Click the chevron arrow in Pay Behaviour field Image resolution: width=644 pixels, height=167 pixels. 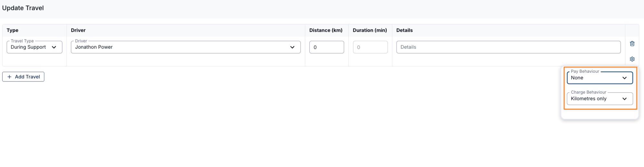pyautogui.click(x=624, y=78)
